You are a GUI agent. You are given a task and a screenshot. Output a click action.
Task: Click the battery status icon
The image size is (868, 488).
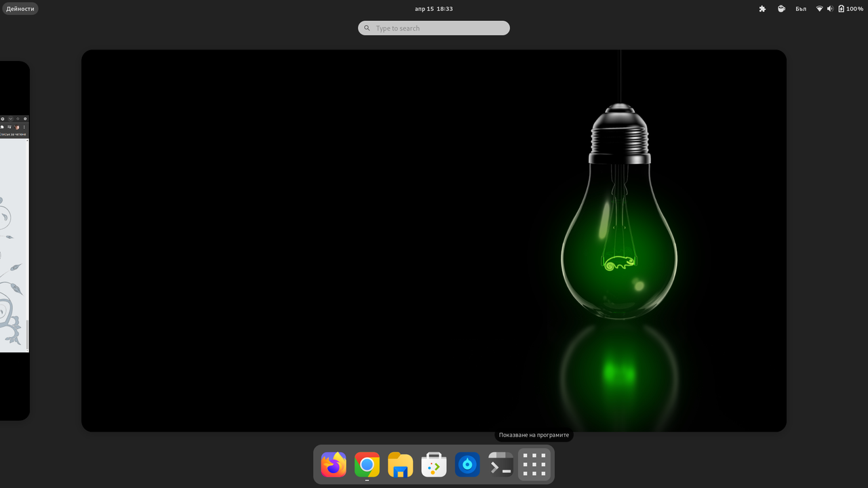842,9
